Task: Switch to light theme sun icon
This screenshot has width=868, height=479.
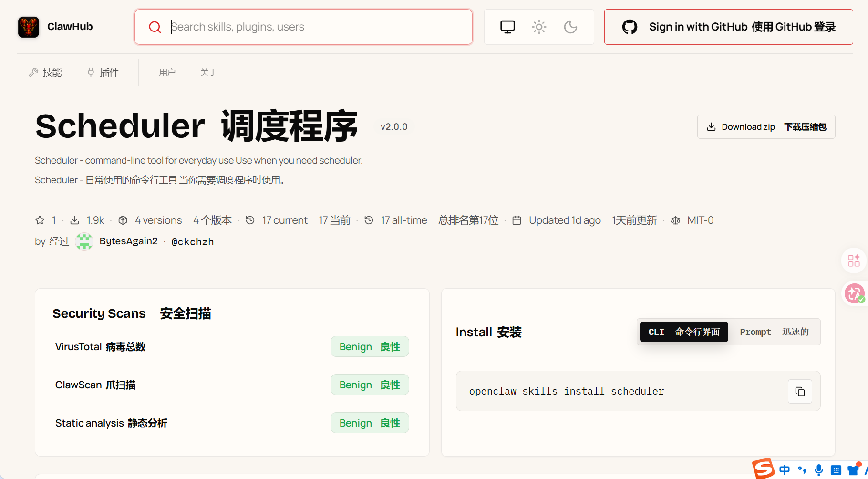Action: click(x=539, y=27)
